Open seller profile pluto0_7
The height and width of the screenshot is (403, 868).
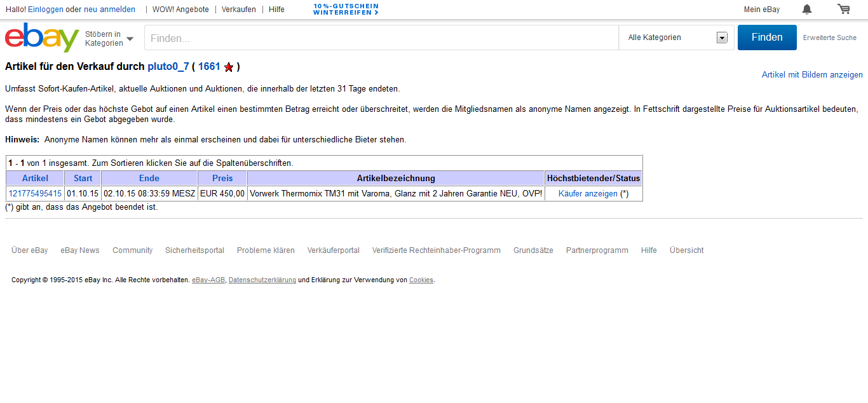(x=168, y=66)
